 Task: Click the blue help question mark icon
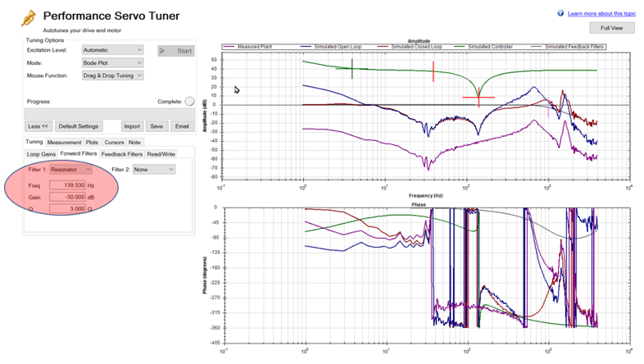[560, 14]
